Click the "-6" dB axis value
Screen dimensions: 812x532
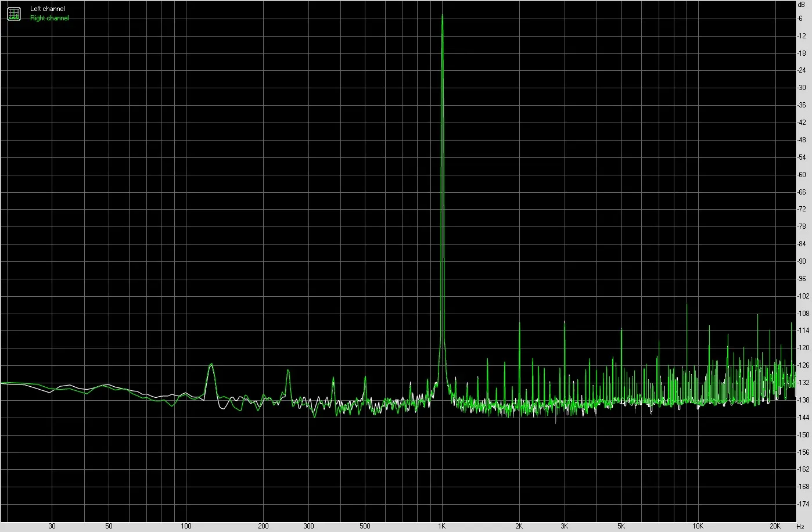[x=800, y=19]
